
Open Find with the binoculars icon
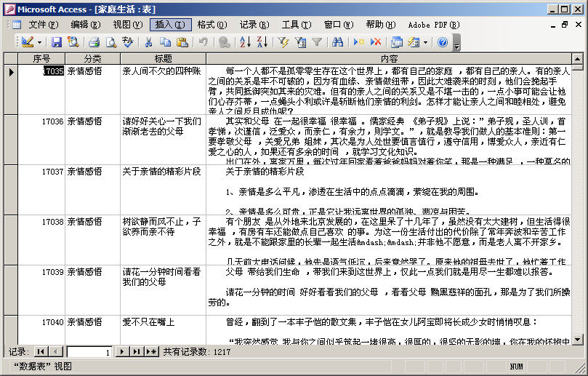[337, 42]
